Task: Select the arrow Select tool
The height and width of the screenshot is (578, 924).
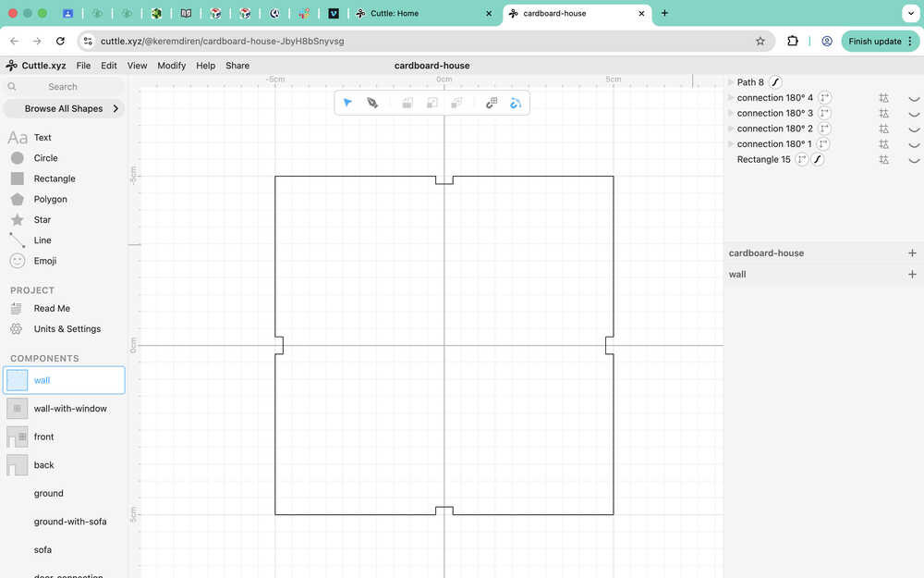Action: click(347, 103)
